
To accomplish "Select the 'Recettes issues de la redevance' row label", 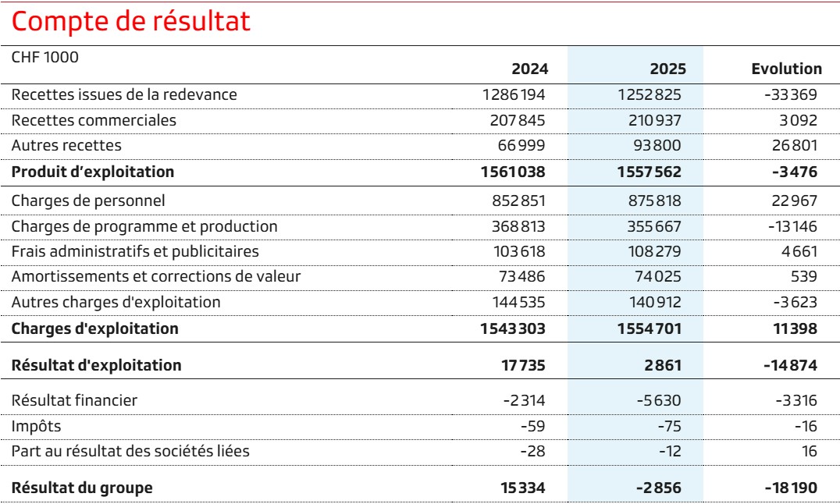I will [x=123, y=95].
